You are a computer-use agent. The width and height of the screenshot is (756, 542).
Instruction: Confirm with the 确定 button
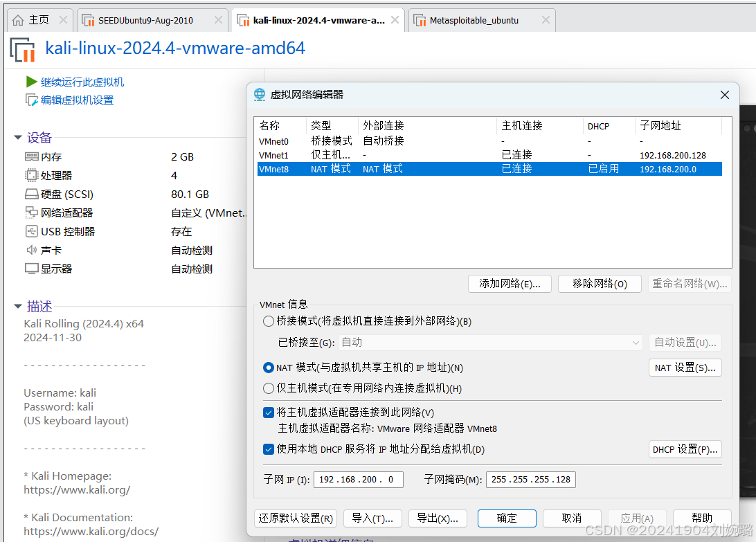507,518
